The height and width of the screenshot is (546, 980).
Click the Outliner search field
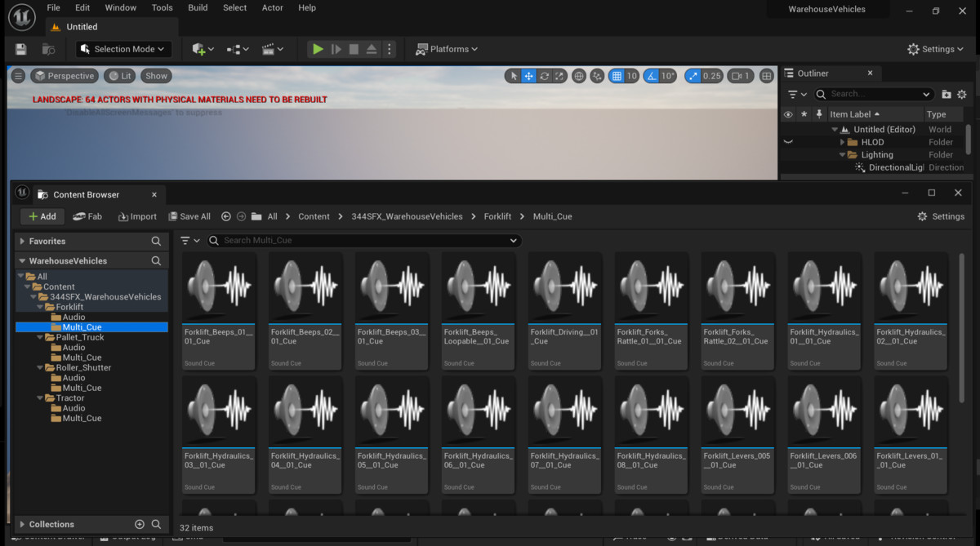coord(873,94)
